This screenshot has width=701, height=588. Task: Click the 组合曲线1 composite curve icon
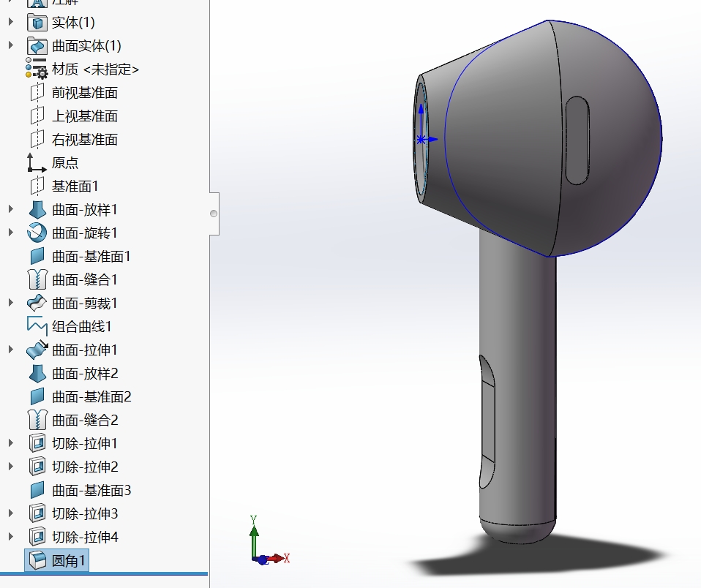[37, 326]
